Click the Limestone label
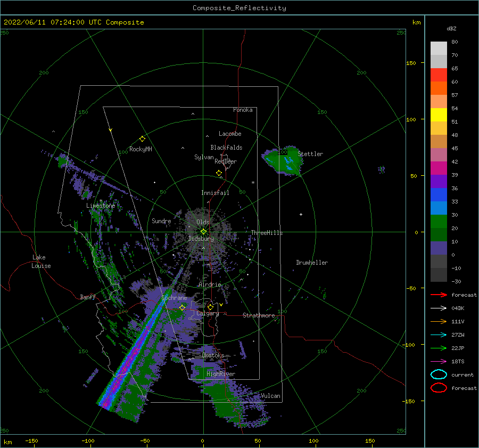The width and height of the screenshot is (479, 448). 101,206
